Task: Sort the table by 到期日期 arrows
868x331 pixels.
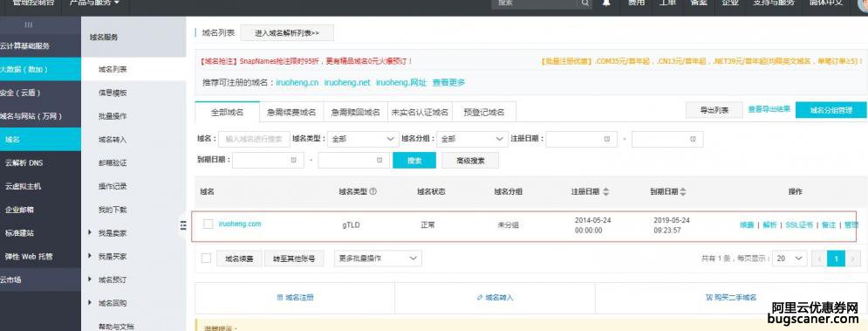Action: coord(682,192)
